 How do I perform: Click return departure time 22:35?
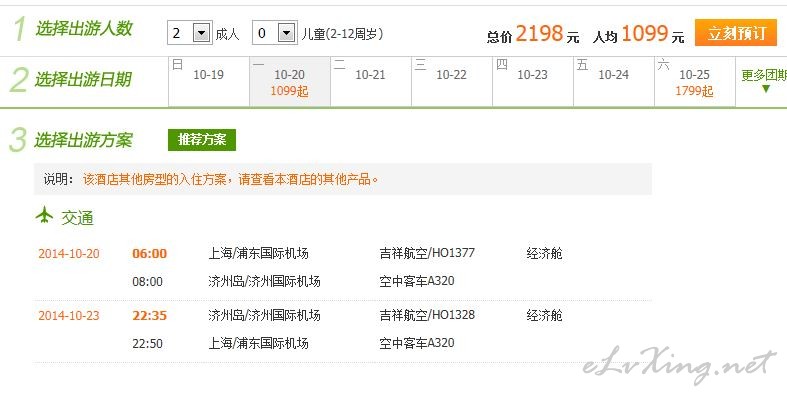tap(150, 316)
